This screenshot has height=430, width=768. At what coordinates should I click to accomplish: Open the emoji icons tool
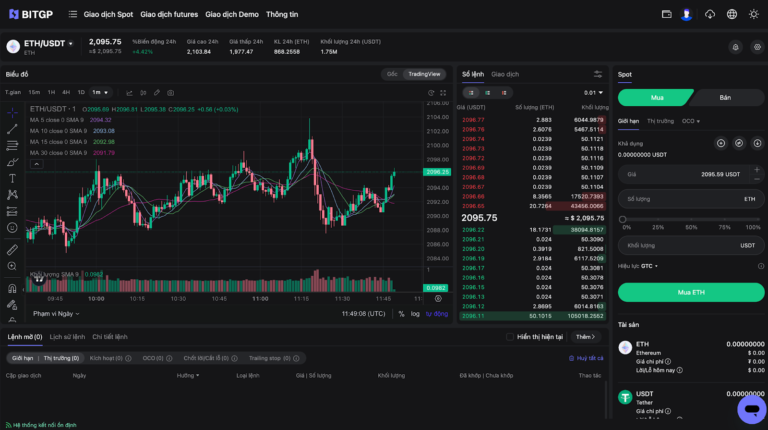12,228
